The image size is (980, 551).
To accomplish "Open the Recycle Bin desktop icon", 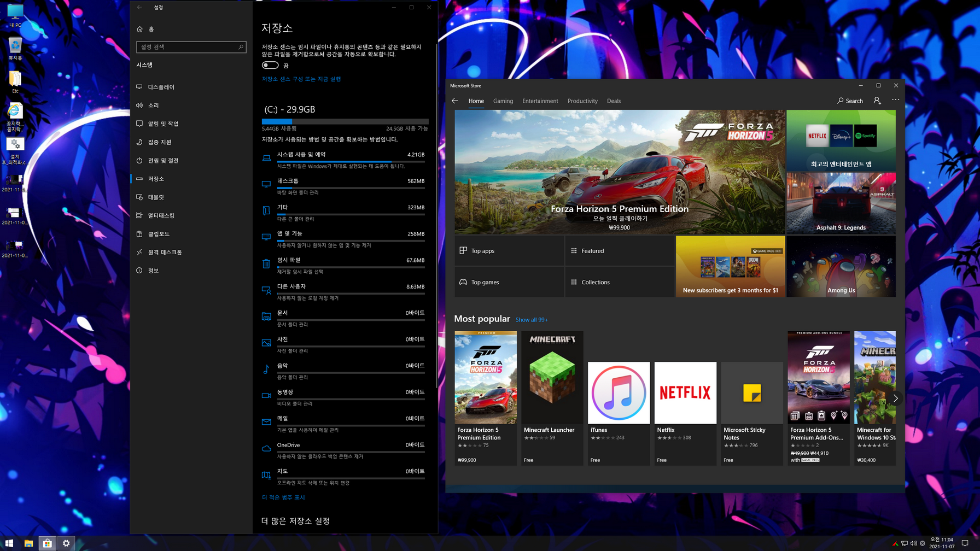I will pos(15,49).
